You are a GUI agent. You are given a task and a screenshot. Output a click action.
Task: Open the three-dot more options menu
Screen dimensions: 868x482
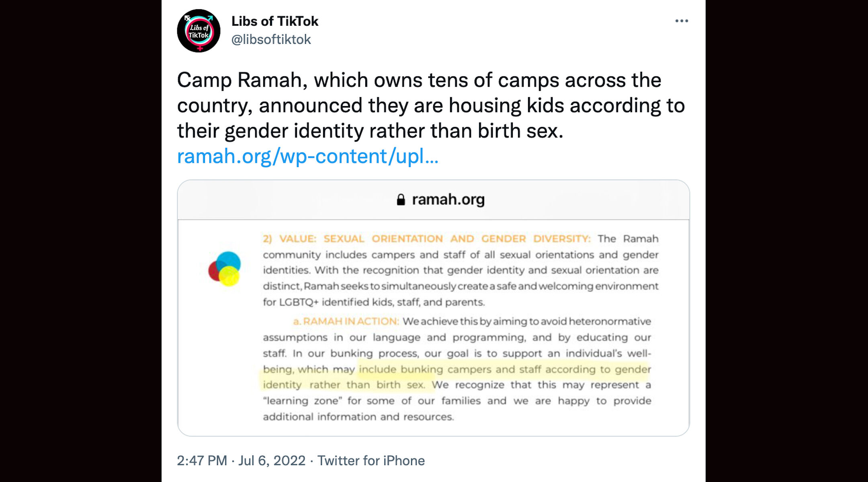tap(682, 21)
